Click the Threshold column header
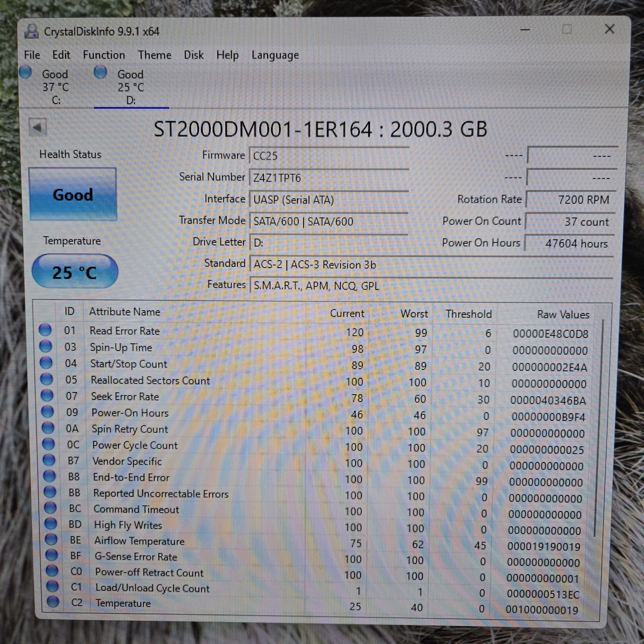The height and width of the screenshot is (644, 644). [469, 314]
